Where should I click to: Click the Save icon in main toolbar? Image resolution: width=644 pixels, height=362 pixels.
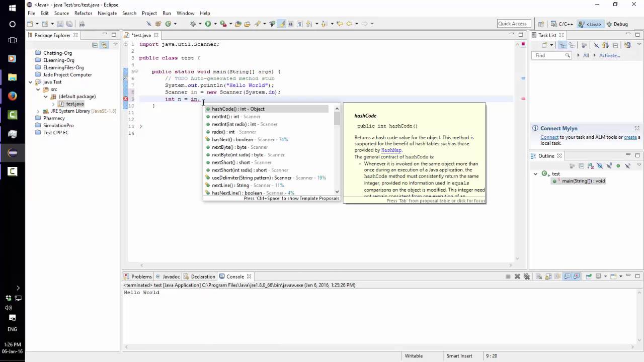click(x=60, y=24)
